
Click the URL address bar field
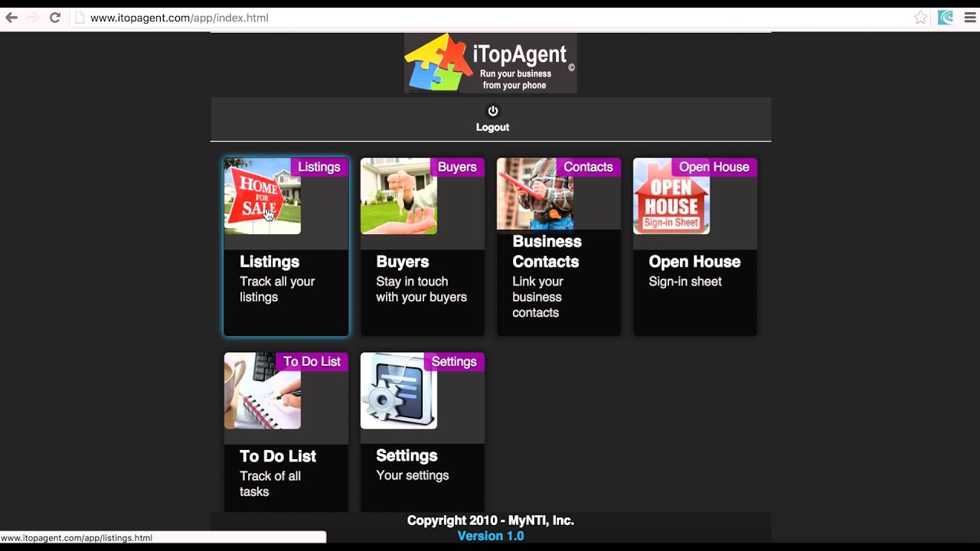tap(490, 18)
